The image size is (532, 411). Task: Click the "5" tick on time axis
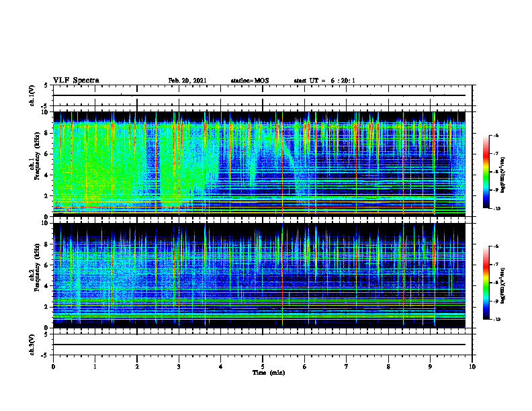click(x=263, y=367)
